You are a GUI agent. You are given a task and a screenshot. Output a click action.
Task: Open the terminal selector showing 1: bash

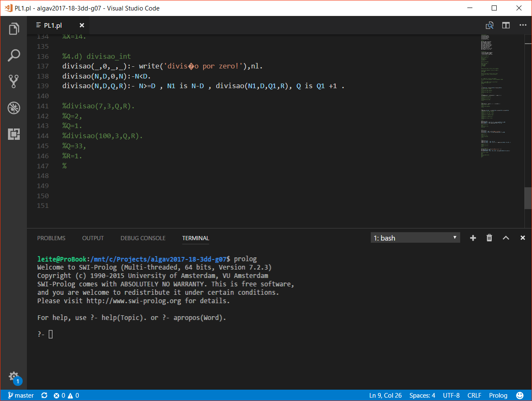415,237
